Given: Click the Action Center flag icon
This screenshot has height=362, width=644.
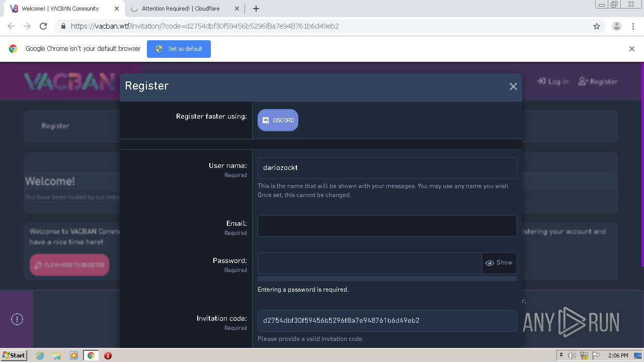Looking at the screenshot, I should coord(596,355).
